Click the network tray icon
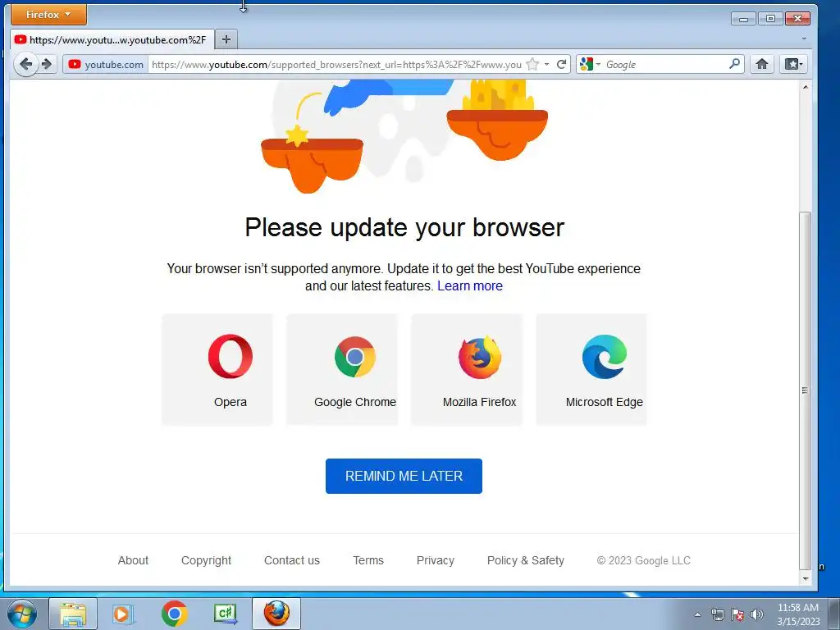This screenshot has height=630, width=840. click(717, 614)
